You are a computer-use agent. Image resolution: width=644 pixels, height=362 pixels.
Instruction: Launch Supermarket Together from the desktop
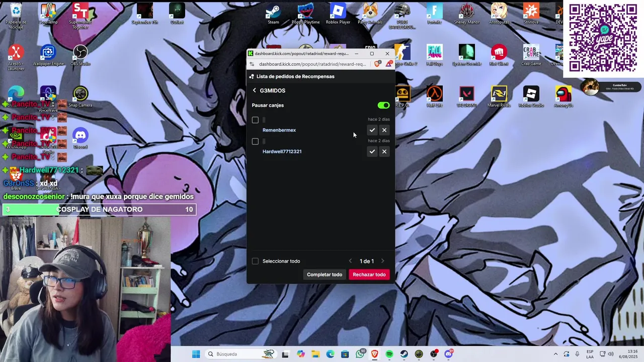click(80, 16)
